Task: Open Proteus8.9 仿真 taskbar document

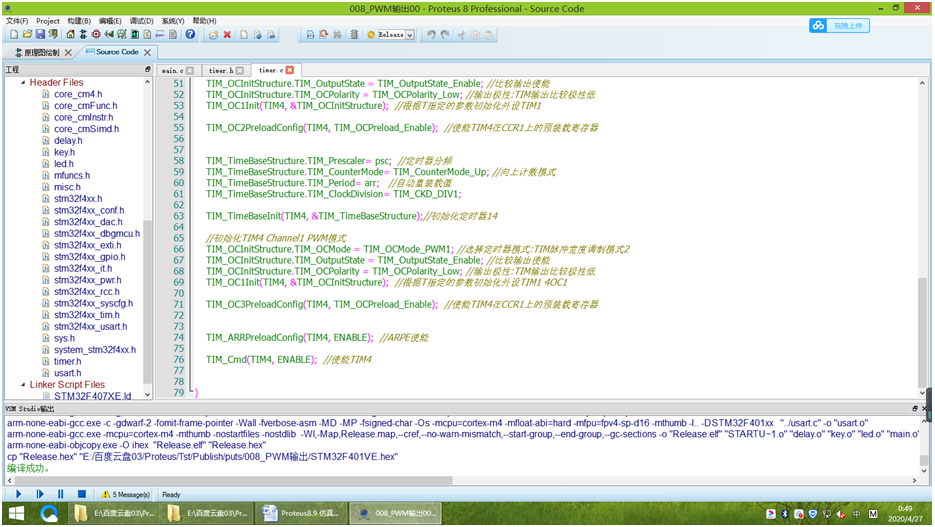Action: 301,513
